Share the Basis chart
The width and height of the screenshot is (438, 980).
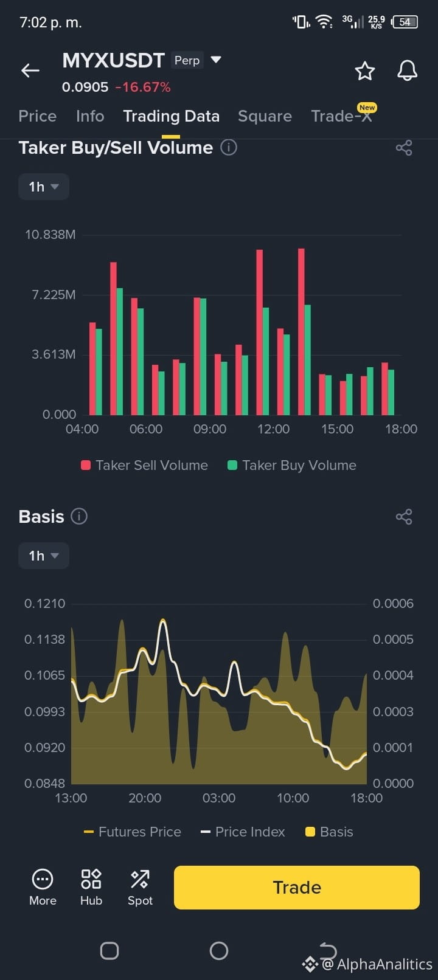[404, 517]
